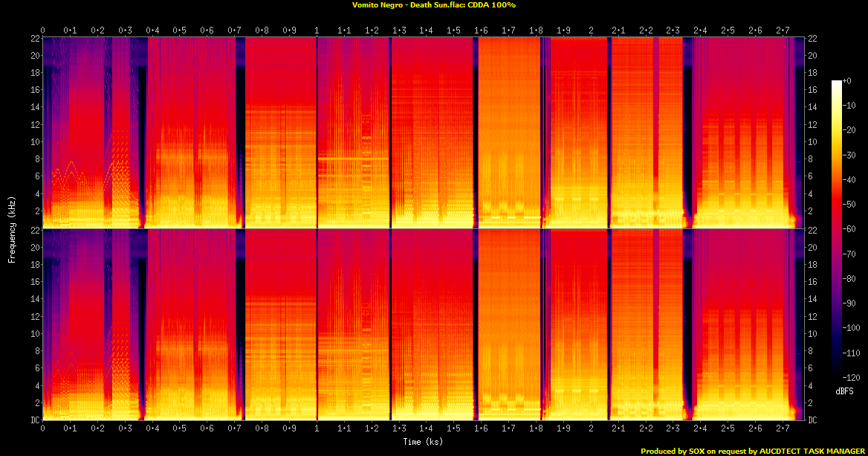This screenshot has width=868, height=456.
Task: Click the 18 kHz label on upper channel's left axis
Action: (34, 73)
